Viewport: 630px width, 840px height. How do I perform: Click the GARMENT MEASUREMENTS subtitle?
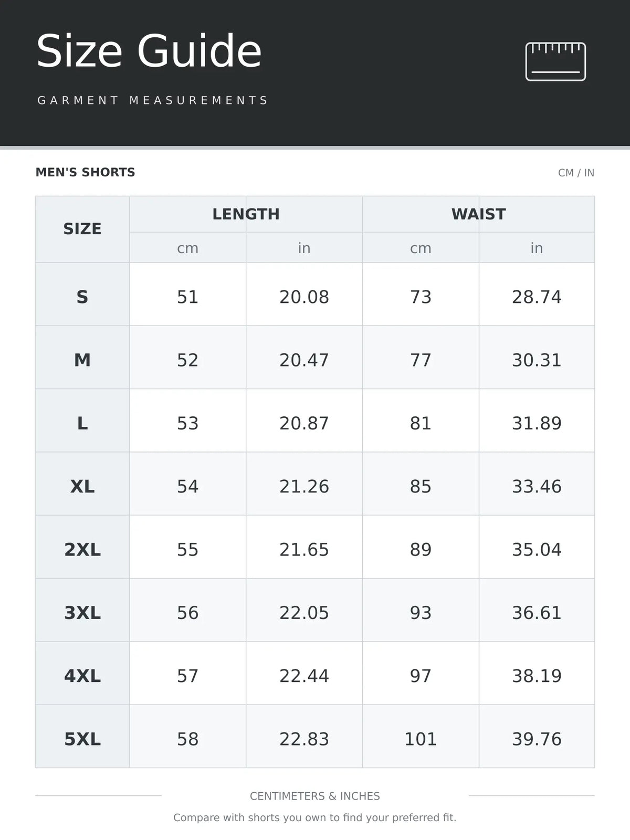(x=153, y=100)
